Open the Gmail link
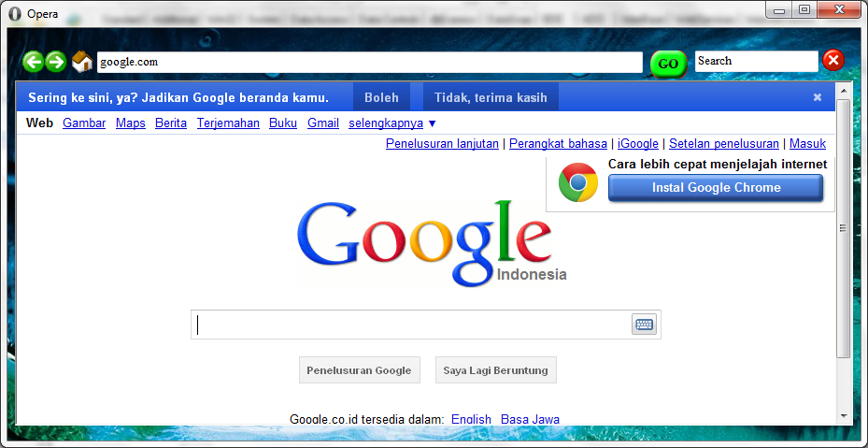 coord(323,123)
